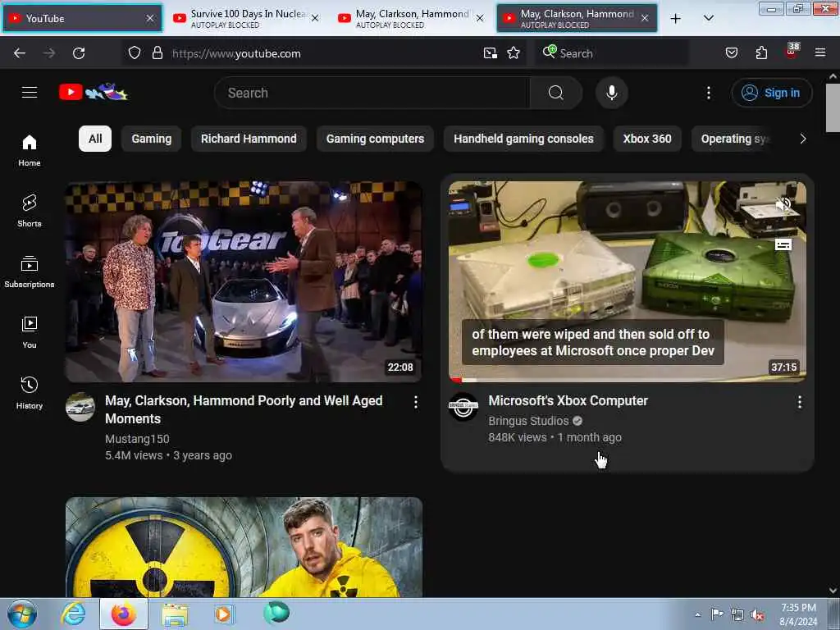Screen dimensions: 840x630
Task: Click the Xbox video preview progress bar
Action: [x=628, y=380]
